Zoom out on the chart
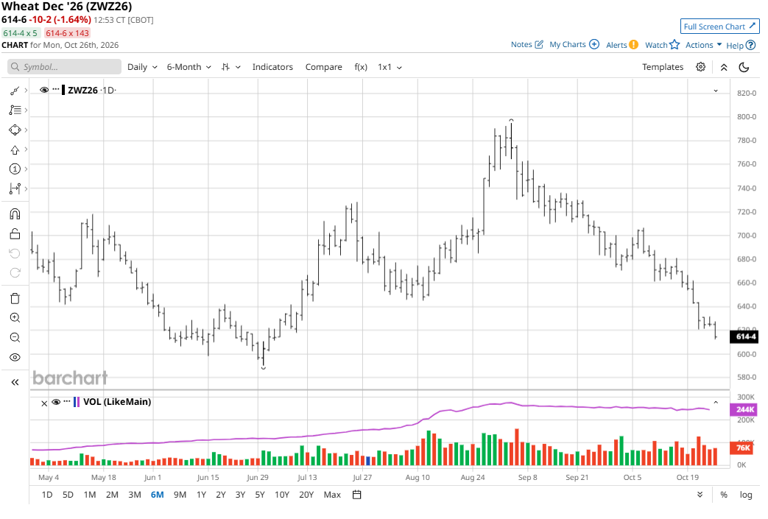Screen dimensions: 768x519 coord(15,337)
